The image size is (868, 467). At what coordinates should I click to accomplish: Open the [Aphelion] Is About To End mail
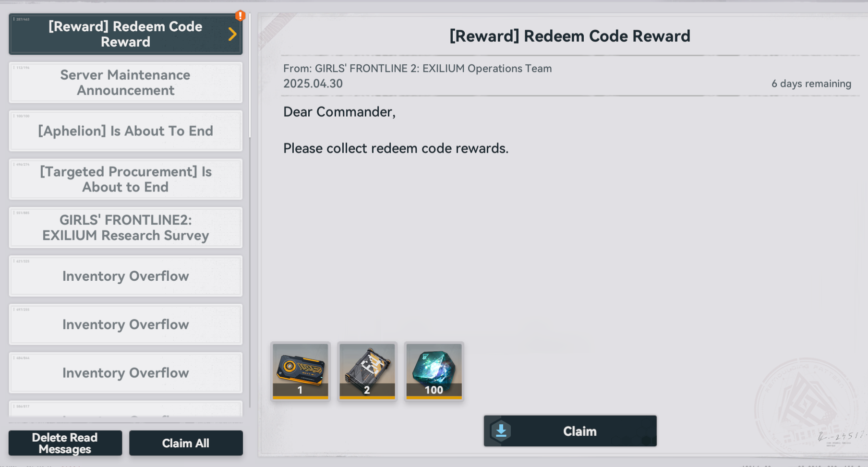(x=125, y=131)
